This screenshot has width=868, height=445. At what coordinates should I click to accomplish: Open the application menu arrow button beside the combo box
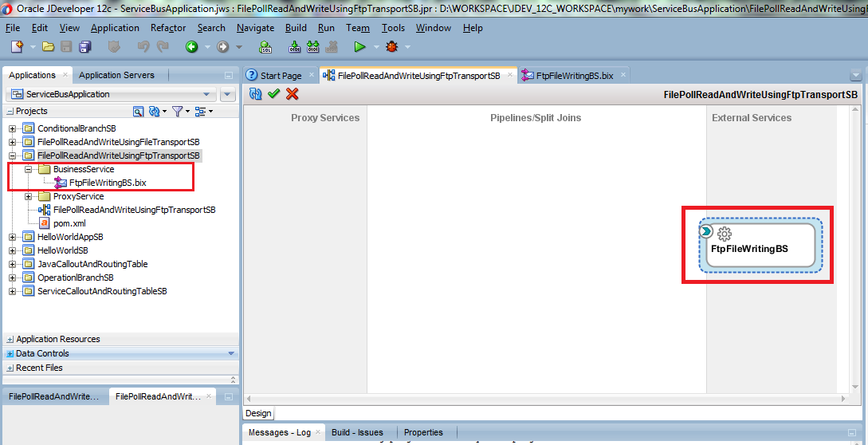(x=227, y=94)
